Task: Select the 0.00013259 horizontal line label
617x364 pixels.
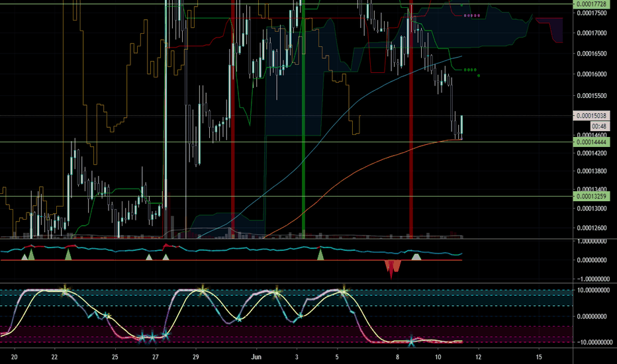Action: point(591,197)
